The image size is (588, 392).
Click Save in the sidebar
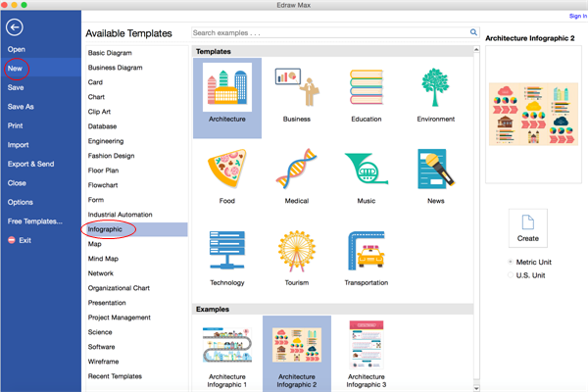(16, 87)
